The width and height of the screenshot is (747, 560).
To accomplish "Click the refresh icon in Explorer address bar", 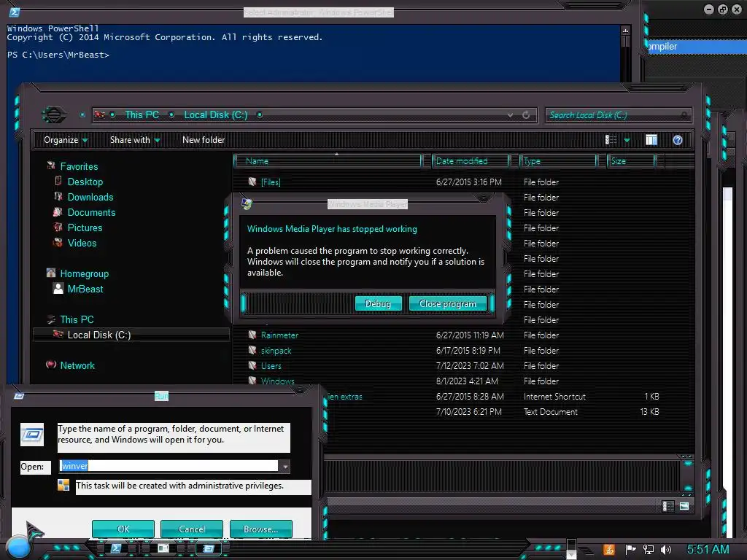I will click(526, 114).
